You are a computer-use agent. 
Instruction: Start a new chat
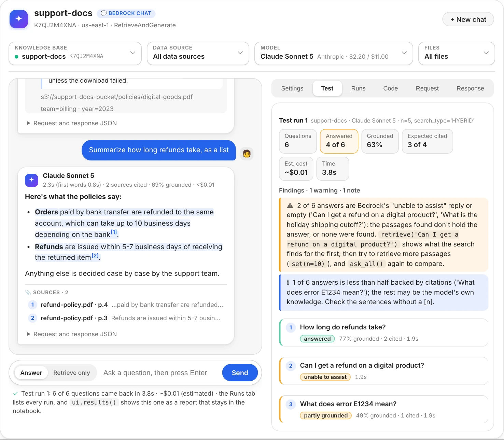[x=468, y=19]
